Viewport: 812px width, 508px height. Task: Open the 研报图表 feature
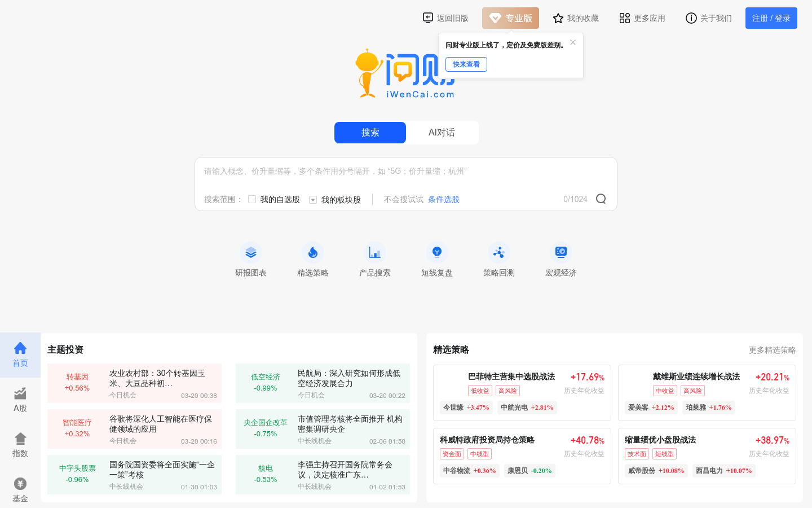(251, 259)
